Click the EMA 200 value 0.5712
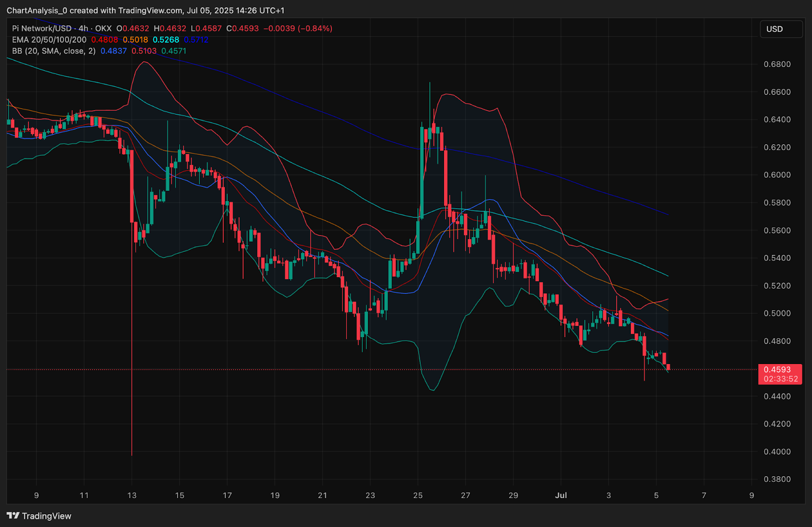The width and height of the screenshot is (812, 527). pos(196,40)
